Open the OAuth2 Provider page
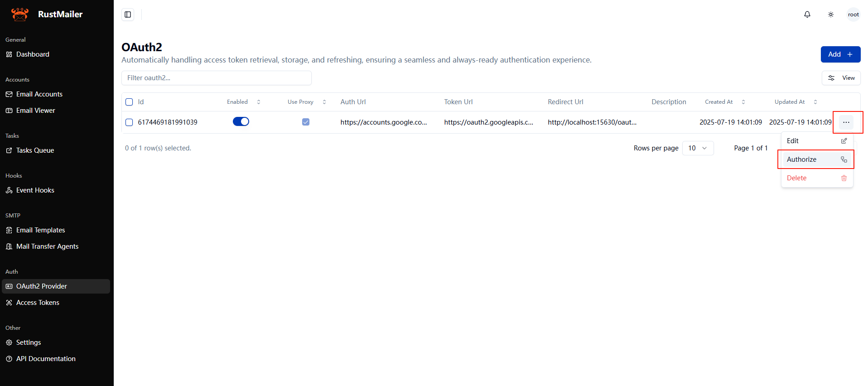Viewport: 868px width, 386px height. [56, 286]
